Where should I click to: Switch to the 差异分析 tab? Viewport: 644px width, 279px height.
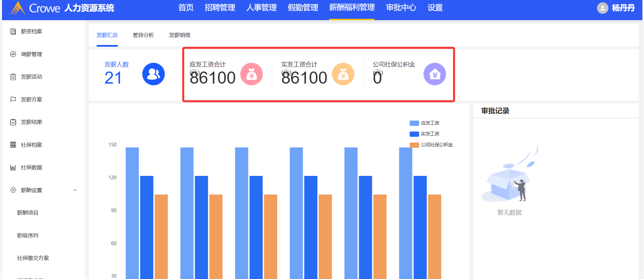[x=143, y=35]
